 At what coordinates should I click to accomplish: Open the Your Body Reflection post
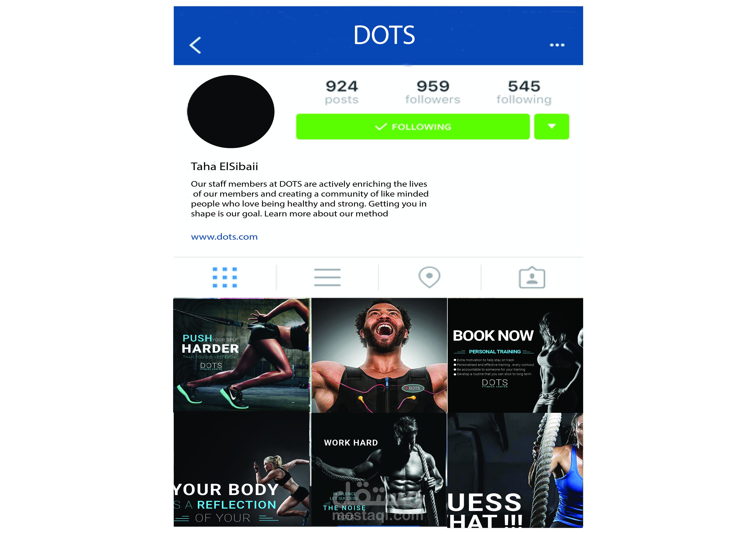(242, 469)
